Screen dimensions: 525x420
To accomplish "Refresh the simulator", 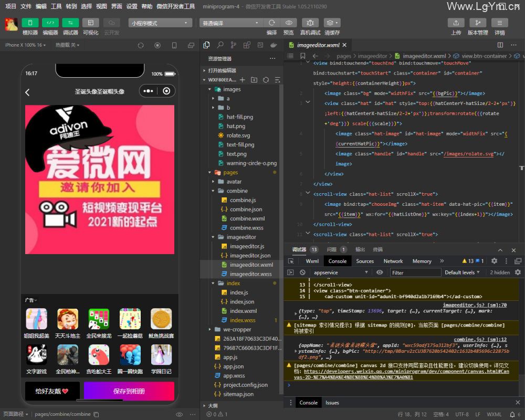I will (x=141, y=45).
